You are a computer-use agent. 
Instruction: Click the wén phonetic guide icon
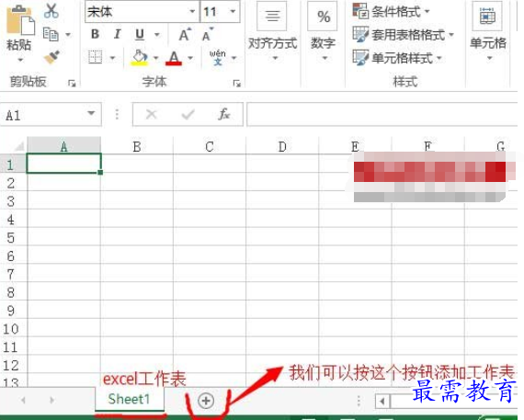click(x=218, y=58)
